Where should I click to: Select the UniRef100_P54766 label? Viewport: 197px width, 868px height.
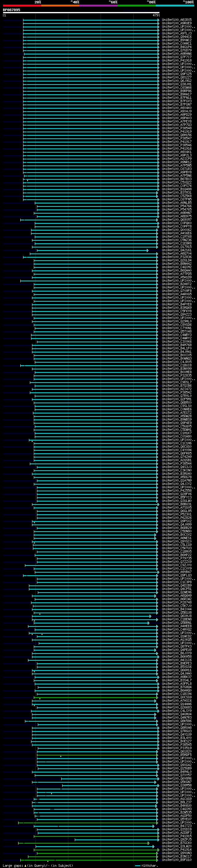[x=176, y=206]
